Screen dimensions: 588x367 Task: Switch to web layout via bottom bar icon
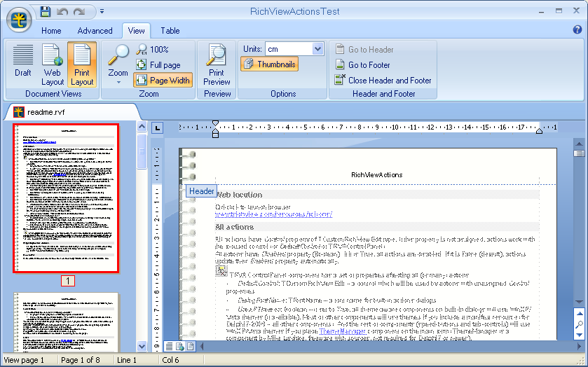click(180, 347)
